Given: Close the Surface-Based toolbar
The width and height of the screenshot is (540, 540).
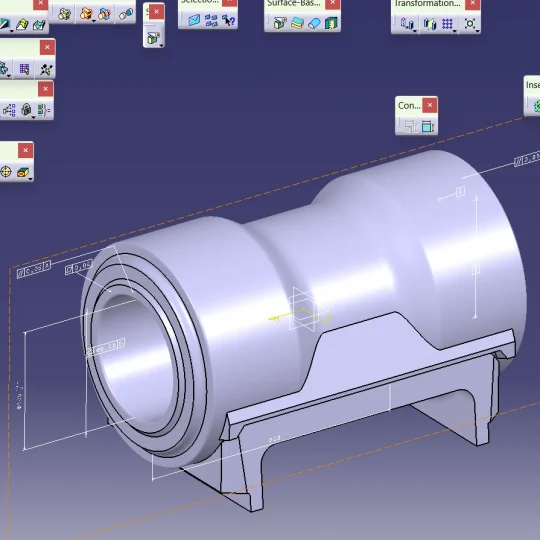Looking at the screenshot, I should tap(332, 3).
